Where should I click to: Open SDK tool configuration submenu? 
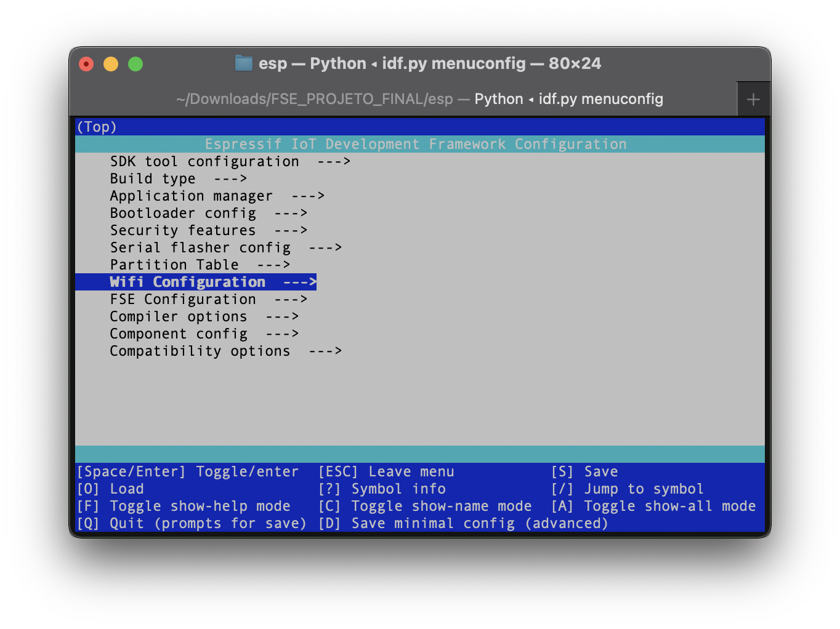click(230, 161)
